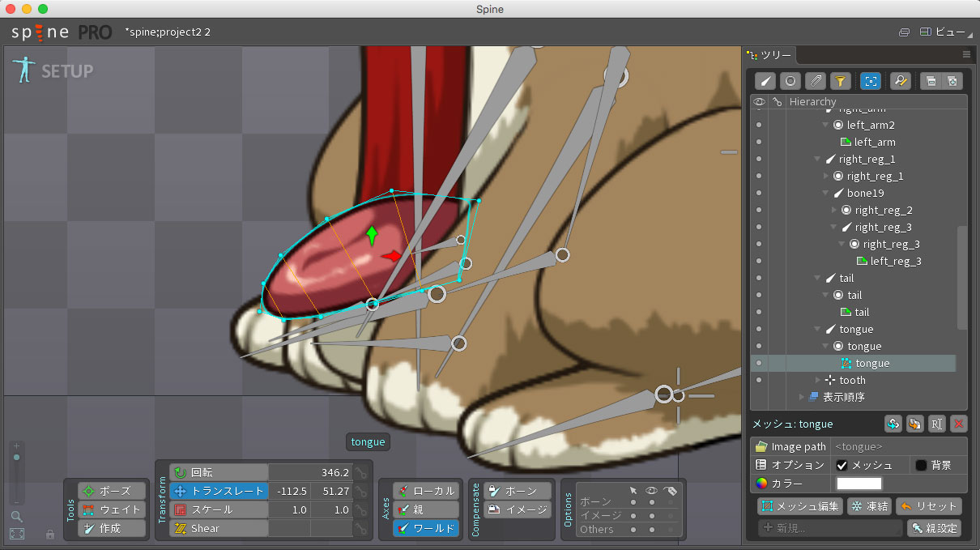This screenshot has height=550, width=980.
Task: Collapse the tail bone node
Action: [818, 278]
